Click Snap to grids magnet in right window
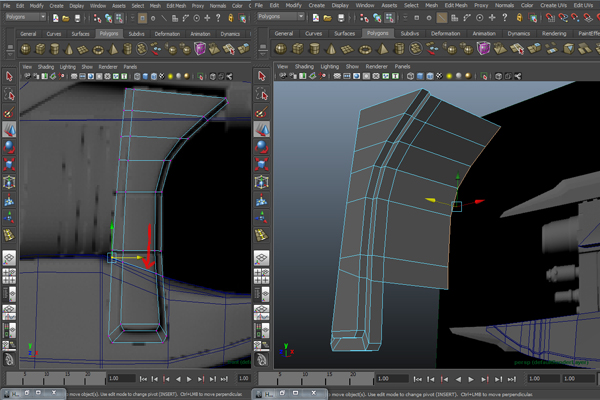The image size is (600, 400). (550, 18)
